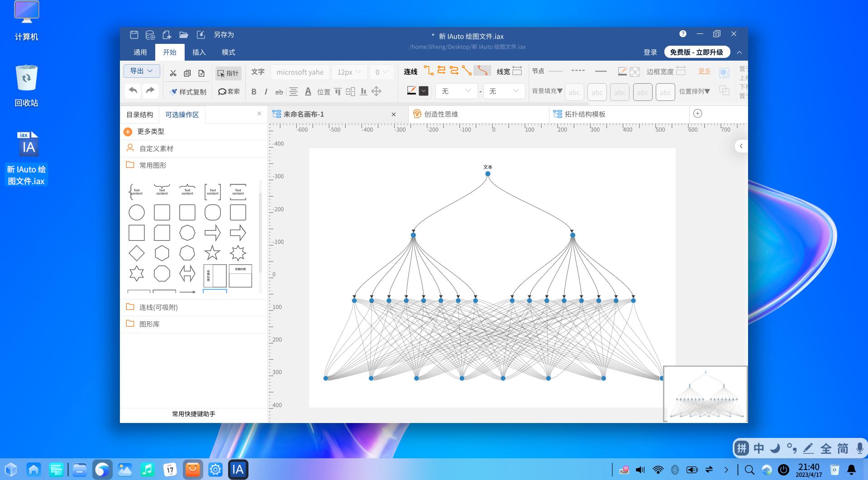Viewport: 868px width, 480px height.
Task: Click the cut scissors icon
Action: tap(173, 73)
